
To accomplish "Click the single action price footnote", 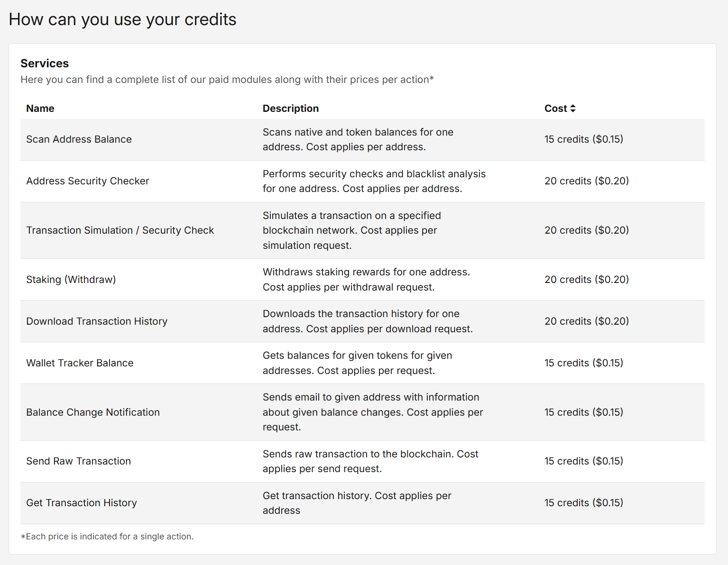I will tap(107, 537).
